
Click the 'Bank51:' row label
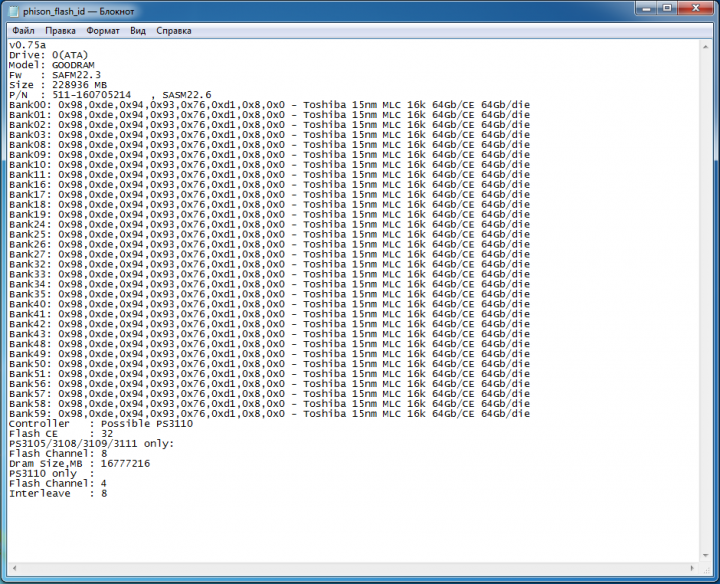(x=30, y=374)
